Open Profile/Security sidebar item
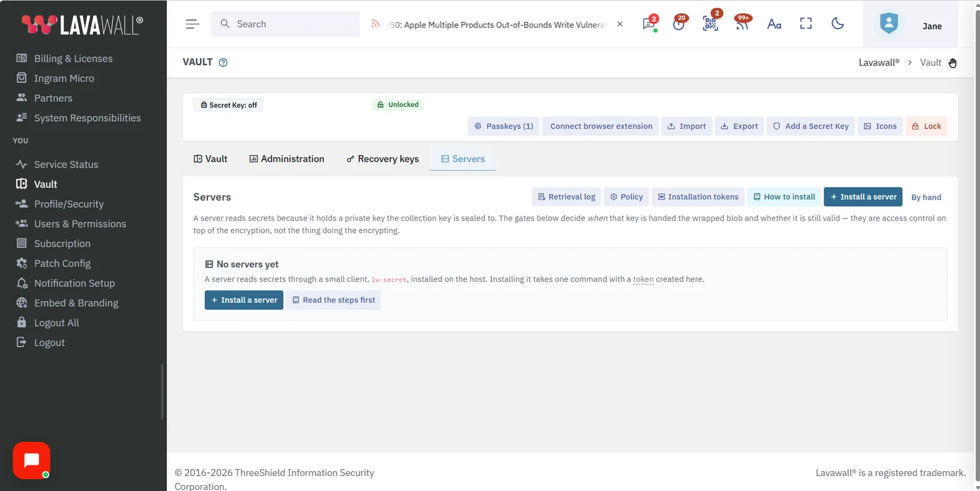This screenshot has width=980, height=491. tap(69, 204)
